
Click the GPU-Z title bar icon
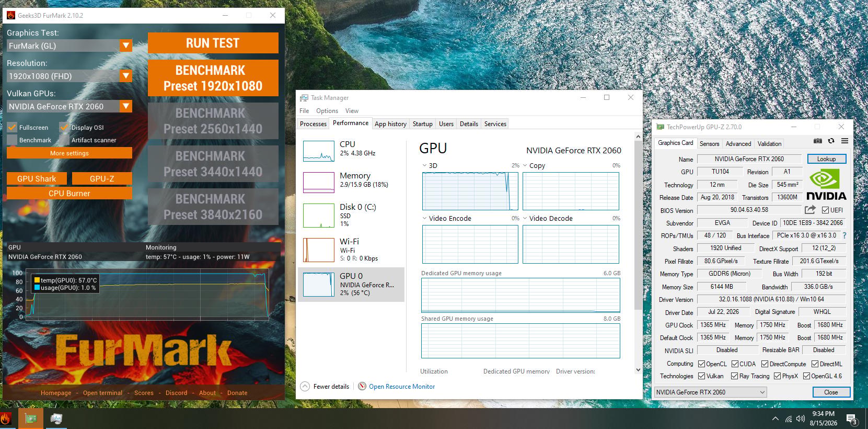(x=661, y=127)
